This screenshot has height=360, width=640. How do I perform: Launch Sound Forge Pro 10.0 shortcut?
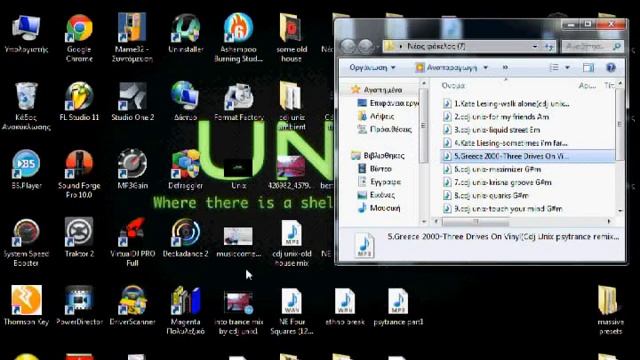coord(79,174)
